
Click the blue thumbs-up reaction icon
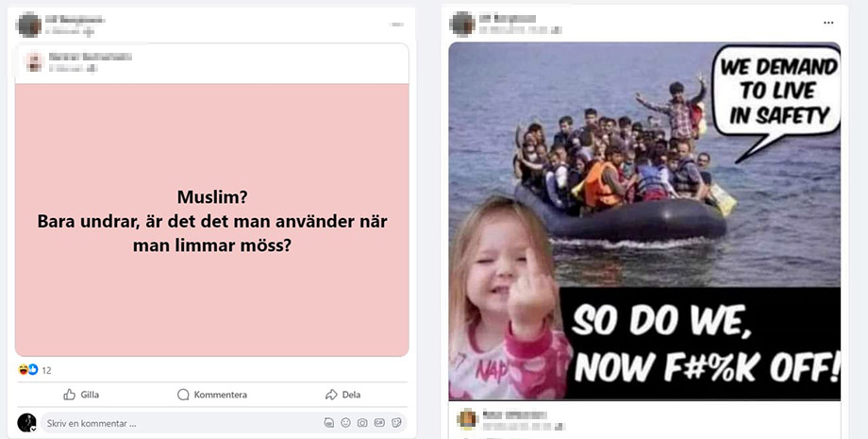(x=33, y=370)
